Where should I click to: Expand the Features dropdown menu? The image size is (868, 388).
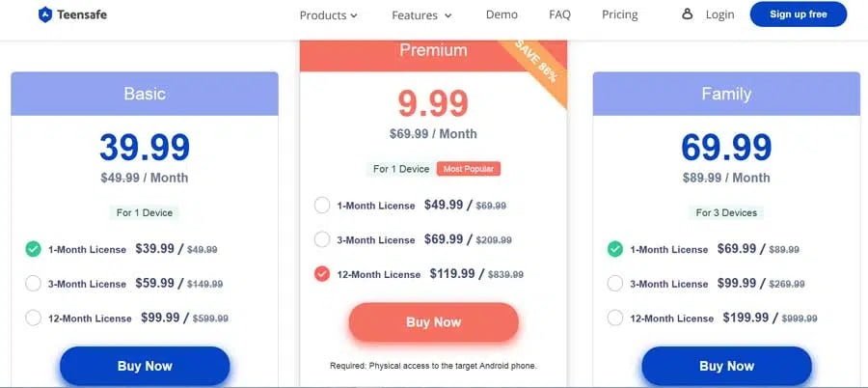pos(421,15)
